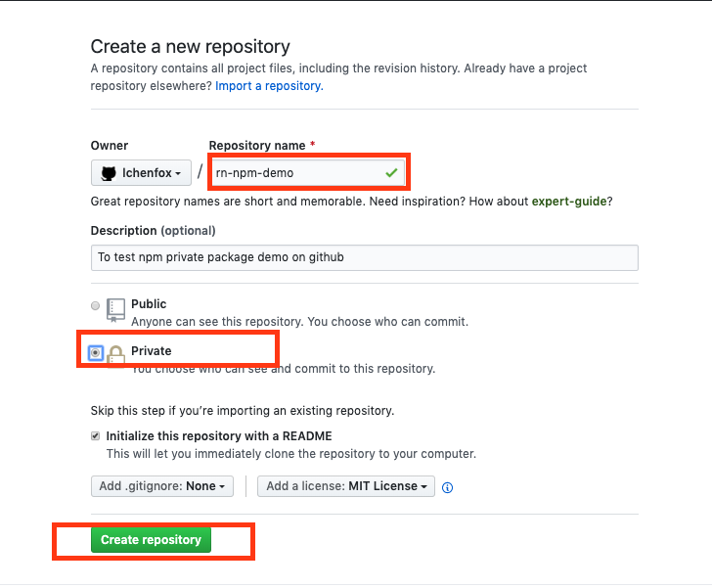This screenshot has height=588, width=712.
Task: Click the bold Private label text
Action: (x=152, y=350)
